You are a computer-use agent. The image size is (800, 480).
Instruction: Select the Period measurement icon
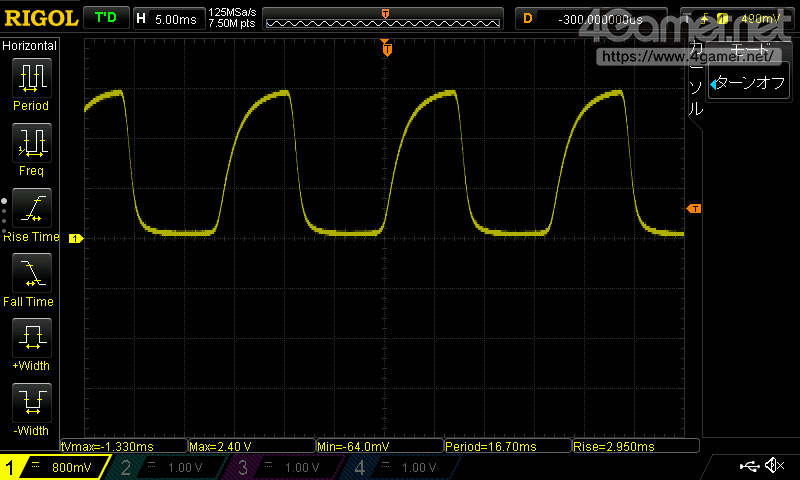pos(32,78)
